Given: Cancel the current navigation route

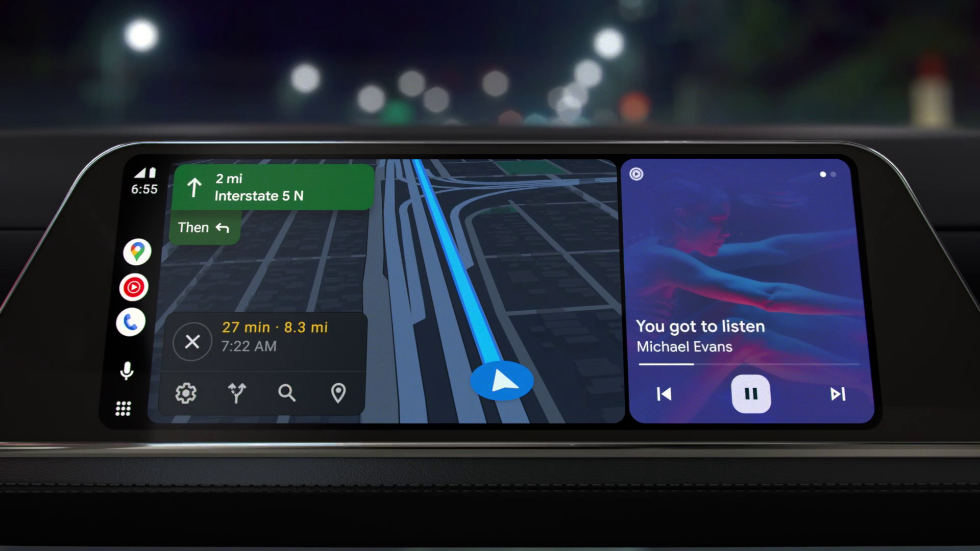Looking at the screenshot, I should point(192,342).
